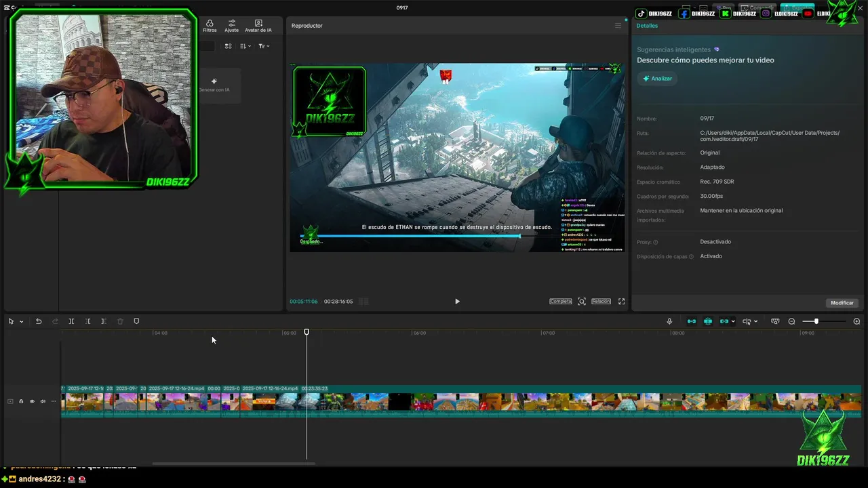
Task: Expand the linkage options dropdown arrow
Action: click(x=733, y=322)
